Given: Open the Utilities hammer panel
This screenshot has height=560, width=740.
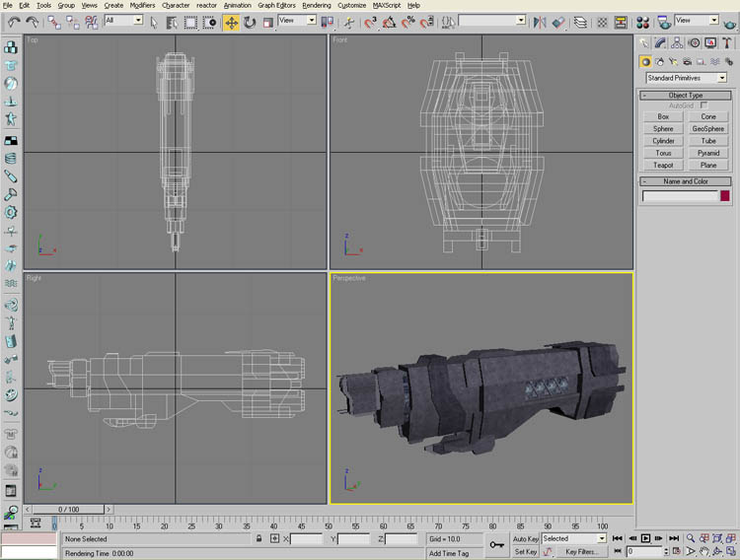Looking at the screenshot, I should point(726,42).
